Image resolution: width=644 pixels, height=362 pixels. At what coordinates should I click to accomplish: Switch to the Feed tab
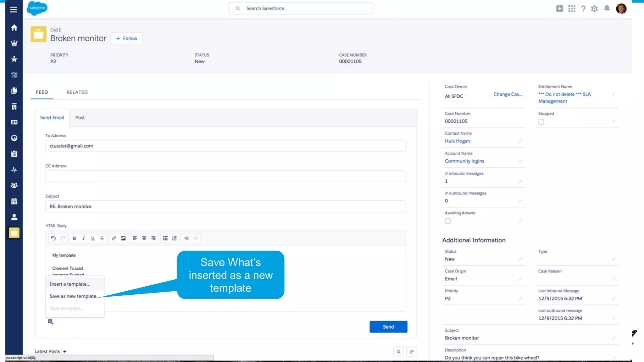[x=42, y=92]
